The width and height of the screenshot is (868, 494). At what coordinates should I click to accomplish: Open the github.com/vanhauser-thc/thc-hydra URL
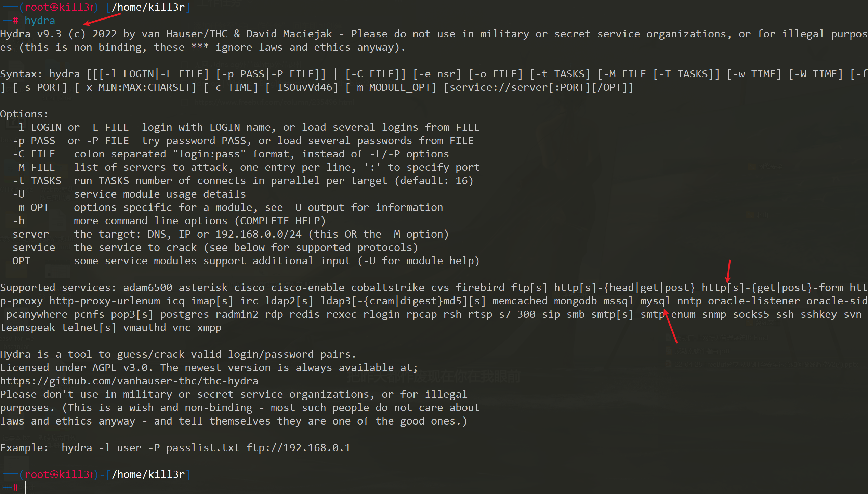pyautogui.click(x=129, y=381)
